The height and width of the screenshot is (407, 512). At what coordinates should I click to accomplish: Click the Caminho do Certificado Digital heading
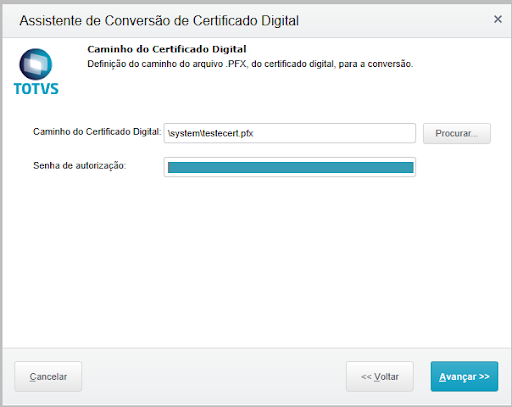coord(167,49)
